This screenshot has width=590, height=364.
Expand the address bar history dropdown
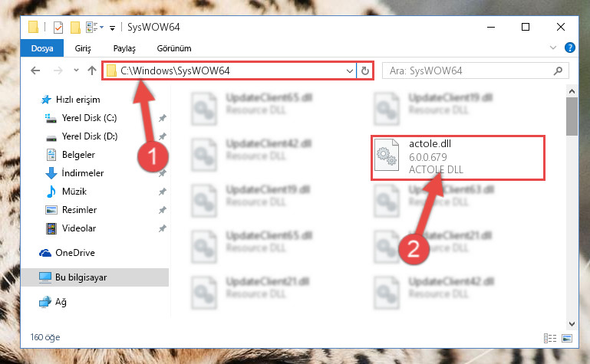pyautogui.click(x=350, y=71)
